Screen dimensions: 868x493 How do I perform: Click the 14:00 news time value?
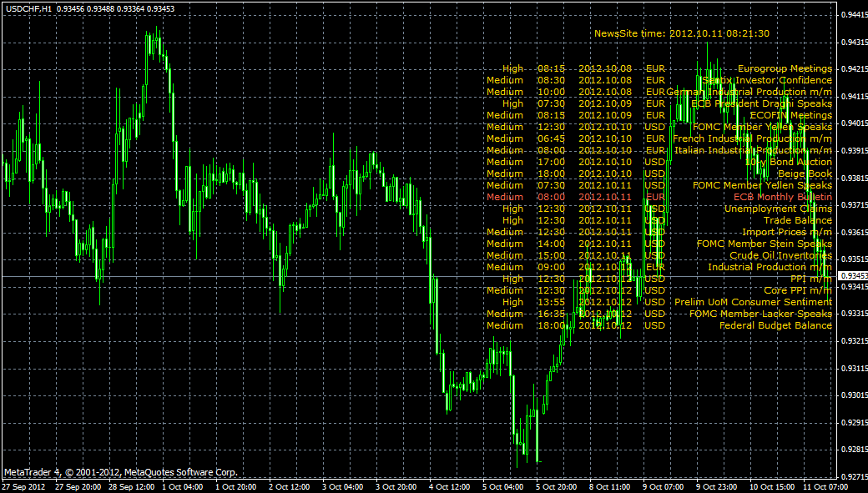pos(552,244)
